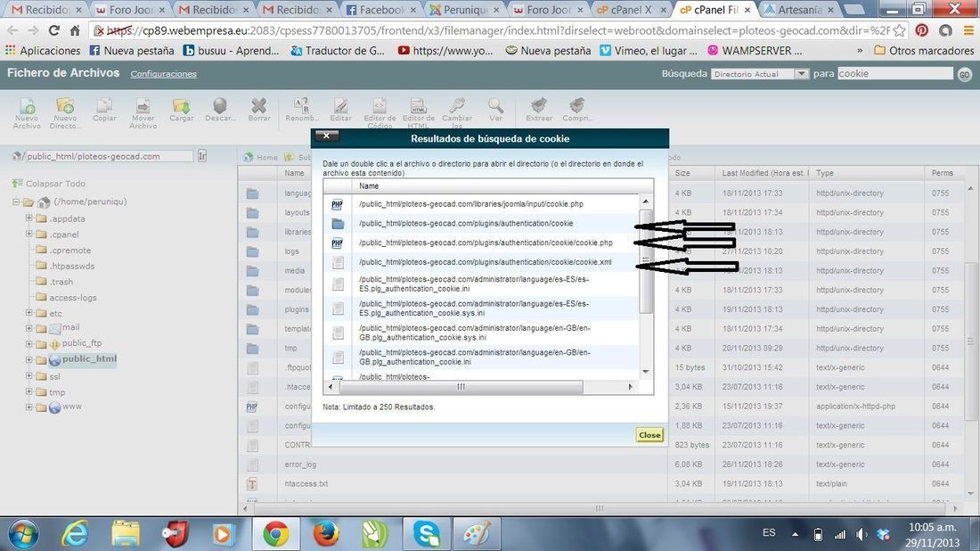Expand the mail tree folder
980x551 pixels.
(x=29, y=328)
